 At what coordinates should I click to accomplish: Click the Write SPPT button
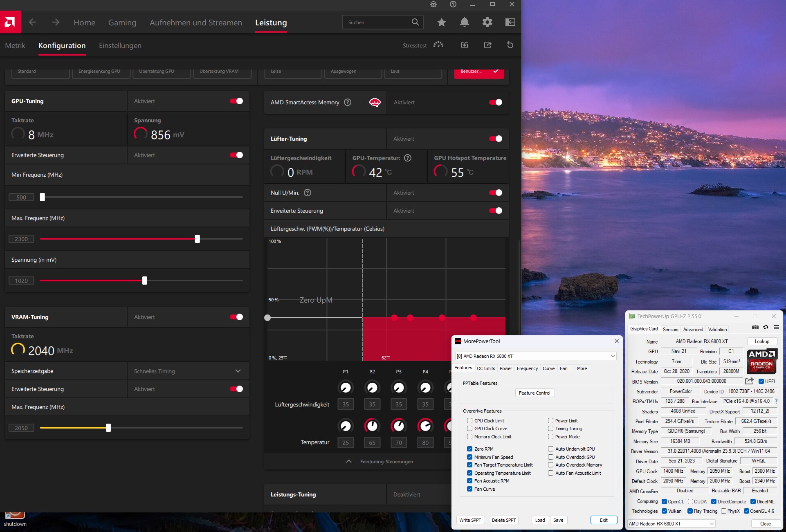click(470, 520)
